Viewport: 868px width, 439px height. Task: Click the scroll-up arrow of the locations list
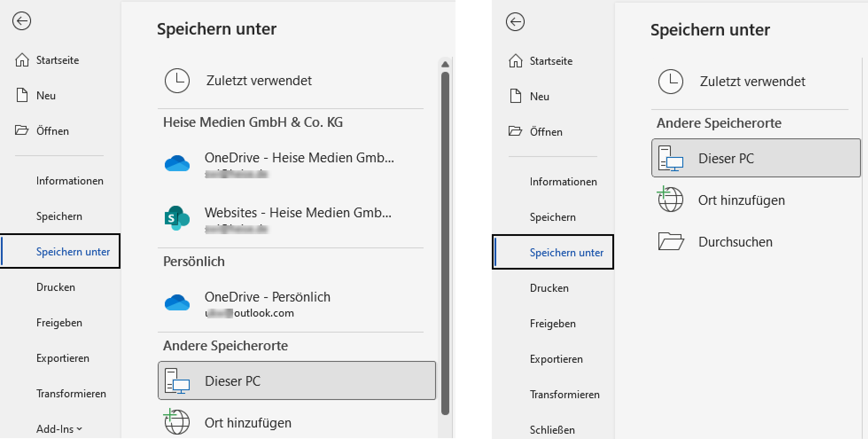tap(445, 65)
